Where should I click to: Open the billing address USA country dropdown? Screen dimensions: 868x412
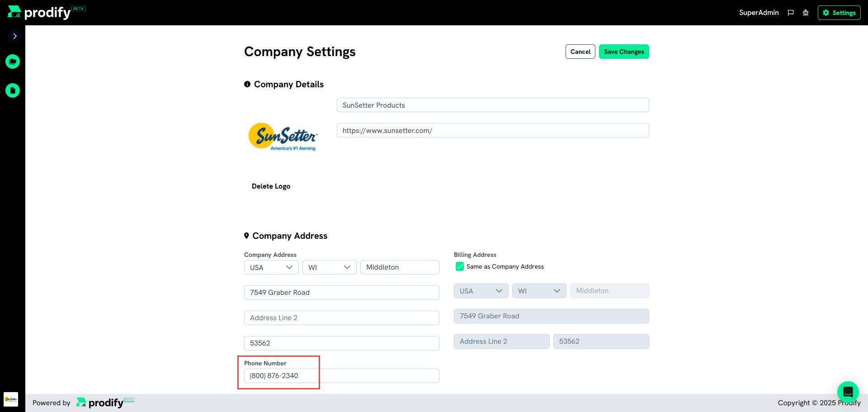click(x=481, y=291)
